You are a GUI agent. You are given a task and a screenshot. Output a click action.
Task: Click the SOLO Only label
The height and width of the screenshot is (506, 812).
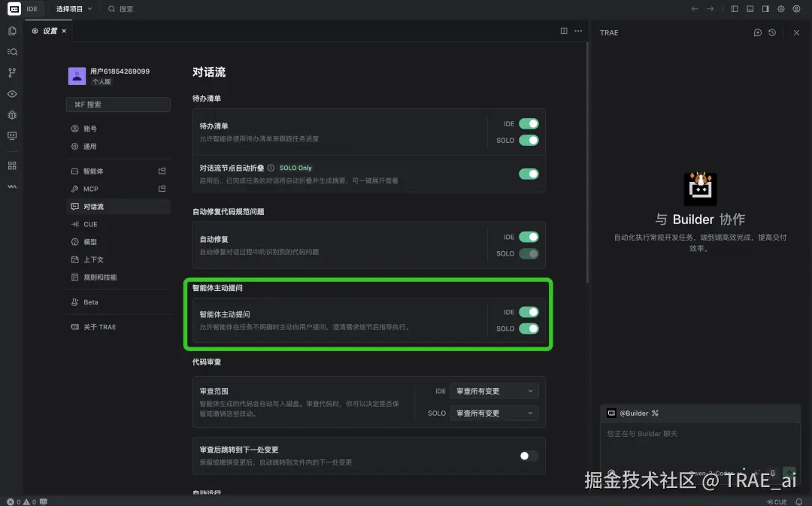(x=295, y=168)
